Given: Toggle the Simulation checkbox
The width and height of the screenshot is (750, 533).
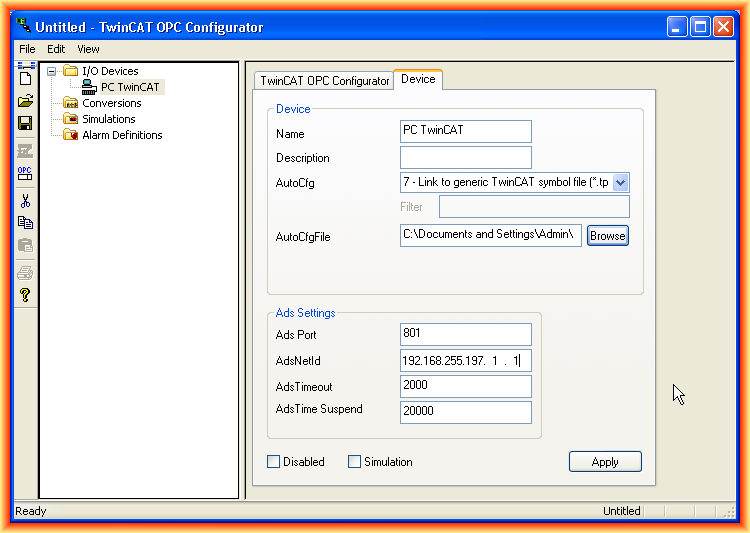Looking at the screenshot, I should [x=354, y=462].
